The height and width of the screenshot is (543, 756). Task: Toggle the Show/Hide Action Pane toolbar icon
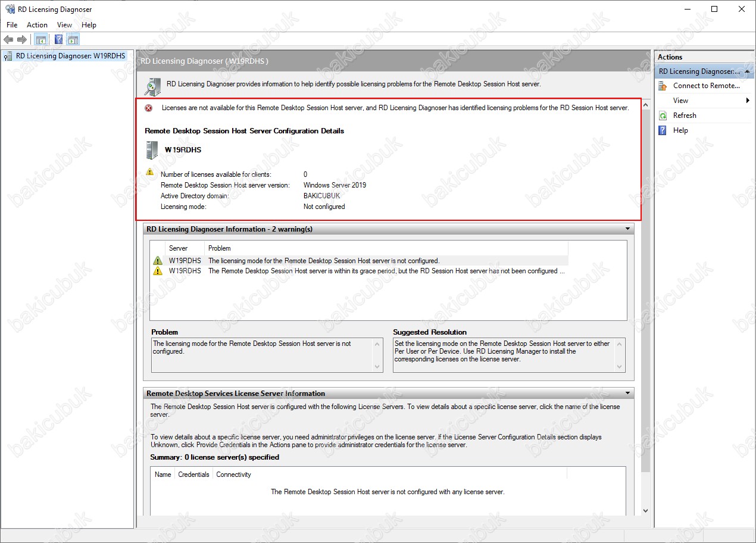[x=73, y=40]
